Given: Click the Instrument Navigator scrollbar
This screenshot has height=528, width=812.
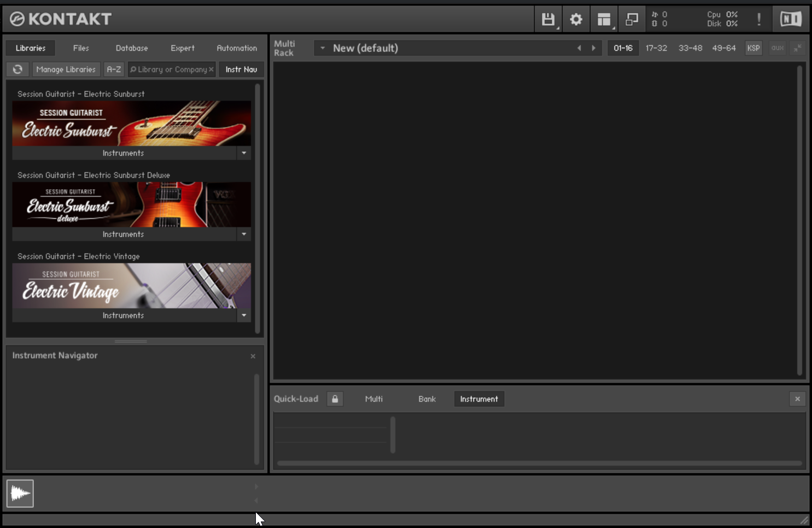Looking at the screenshot, I should pos(256,419).
